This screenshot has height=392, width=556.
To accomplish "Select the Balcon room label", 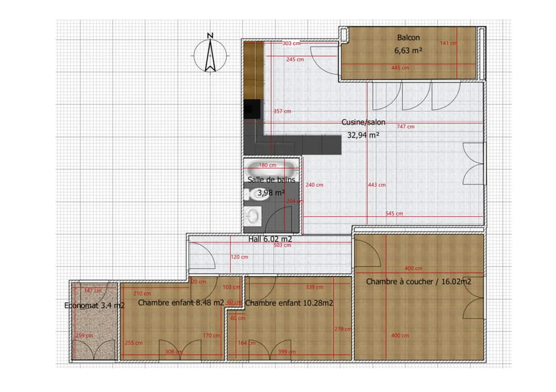I will [408, 38].
